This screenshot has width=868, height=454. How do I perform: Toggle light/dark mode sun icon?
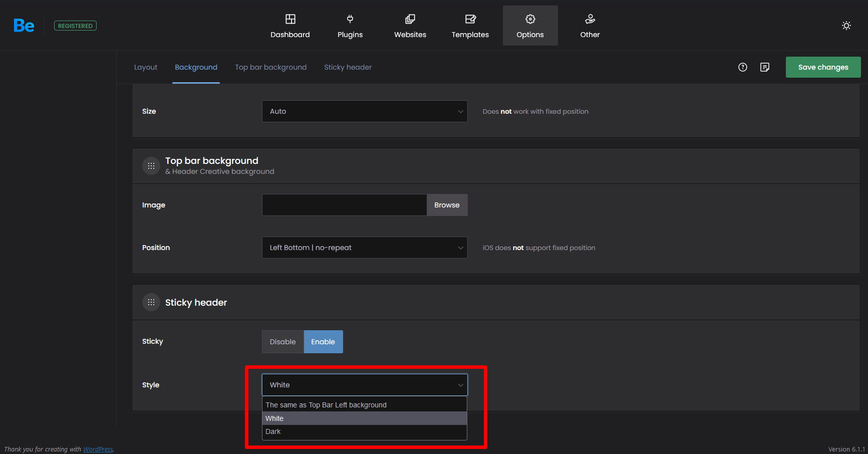click(x=846, y=26)
